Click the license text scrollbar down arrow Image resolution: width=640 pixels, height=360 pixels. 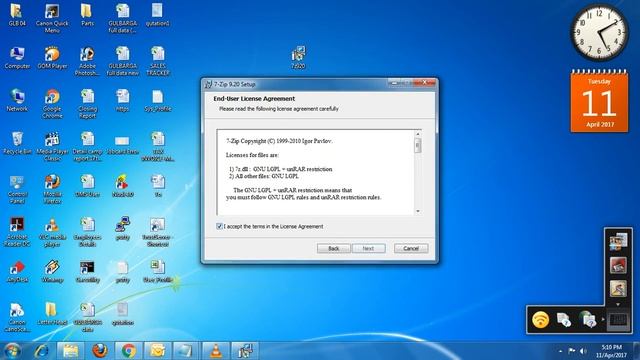pyautogui.click(x=418, y=211)
